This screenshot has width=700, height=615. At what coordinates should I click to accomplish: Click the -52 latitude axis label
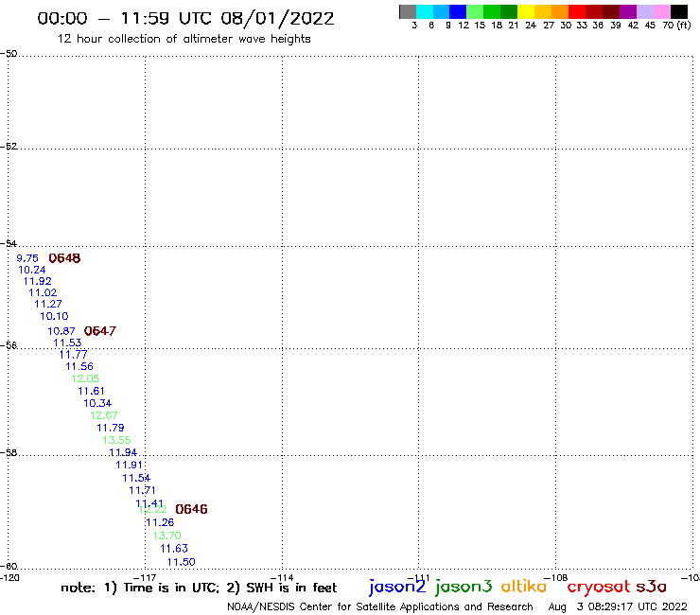[9, 147]
